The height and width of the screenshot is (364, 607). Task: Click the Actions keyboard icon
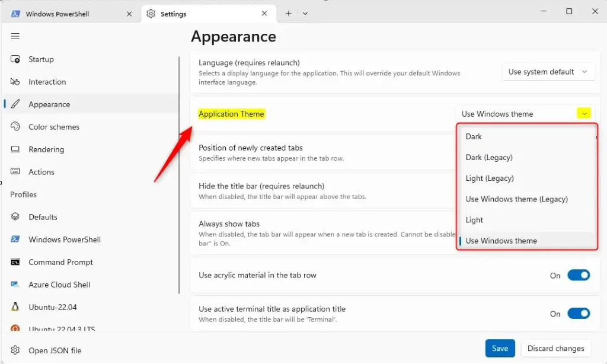click(x=15, y=171)
